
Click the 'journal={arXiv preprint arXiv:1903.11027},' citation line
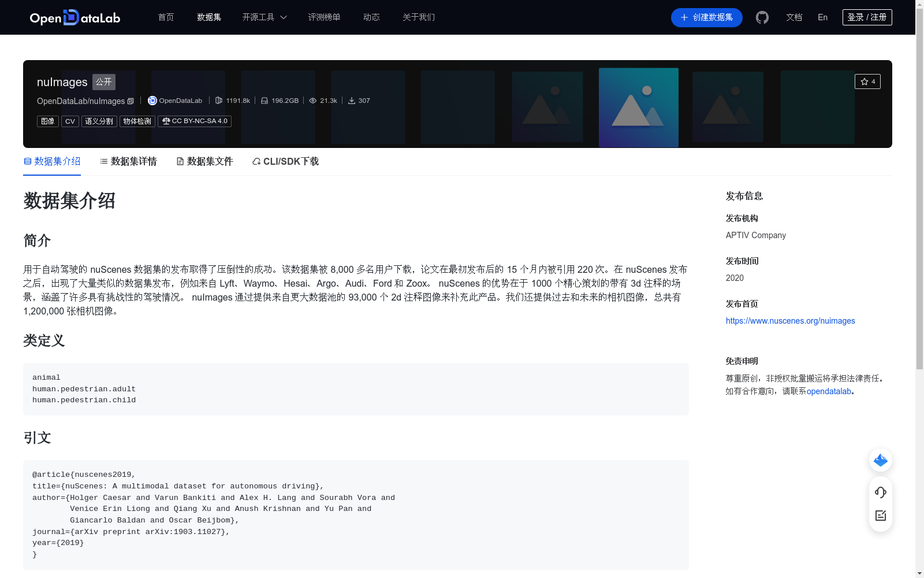pyautogui.click(x=131, y=532)
